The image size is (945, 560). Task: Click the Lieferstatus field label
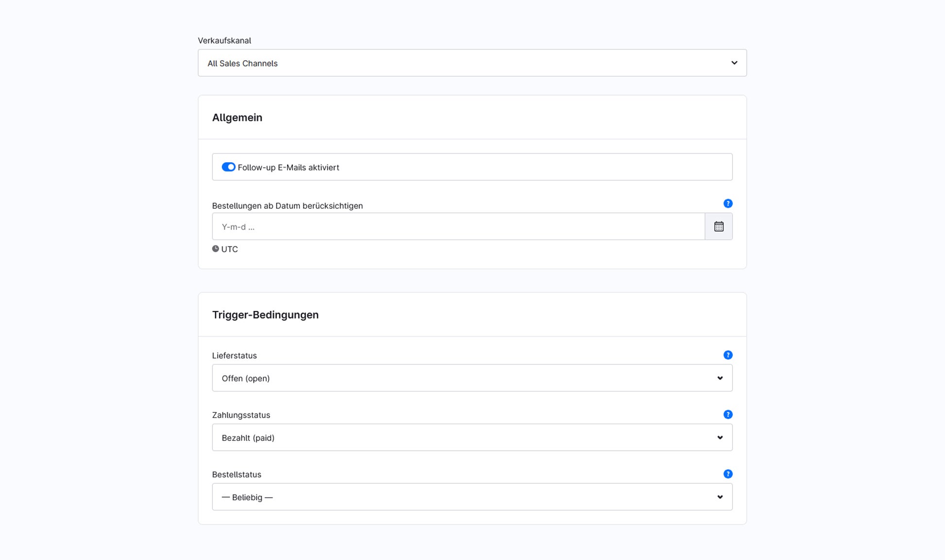click(x=234, y=356)
